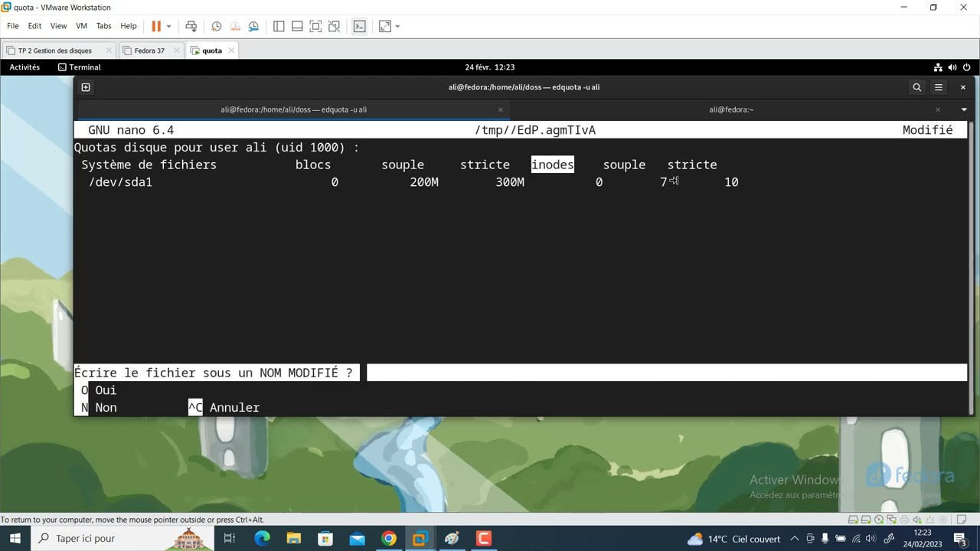Screen dimensions: 980x551
Task: Open the Help menu
Action: pyautogui.click(x=129, y=26)
